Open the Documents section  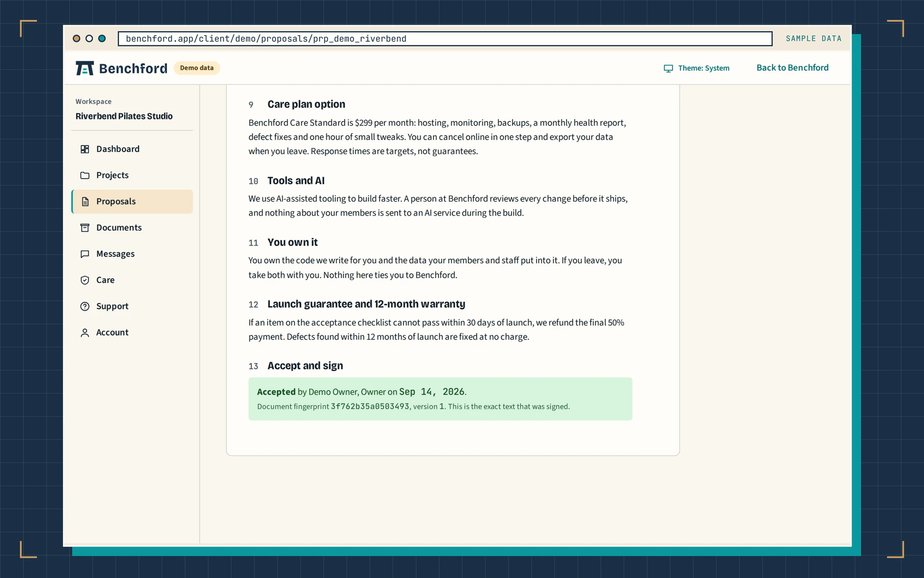pyautogui.click(x=132, y=228)
